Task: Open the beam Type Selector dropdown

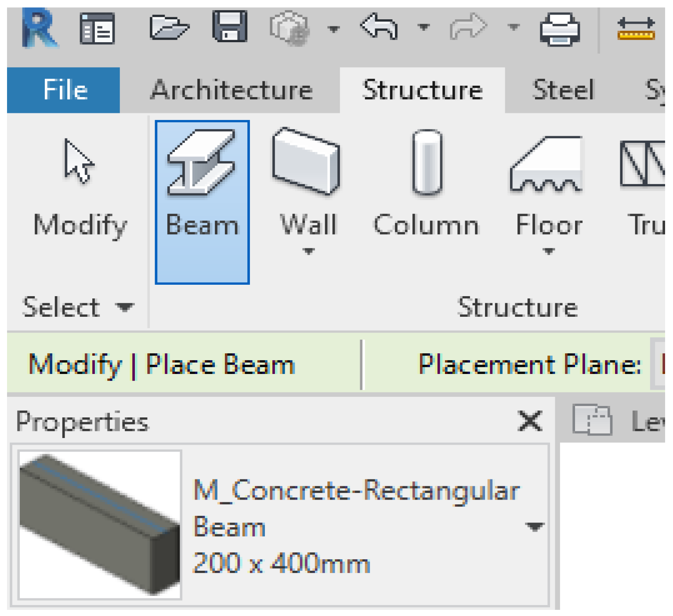Action: 534,526
